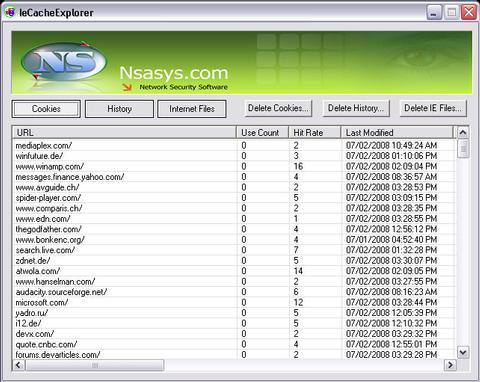Minimize the IeCacheExplorer window
Screen dimensions: 480x382
434,13
